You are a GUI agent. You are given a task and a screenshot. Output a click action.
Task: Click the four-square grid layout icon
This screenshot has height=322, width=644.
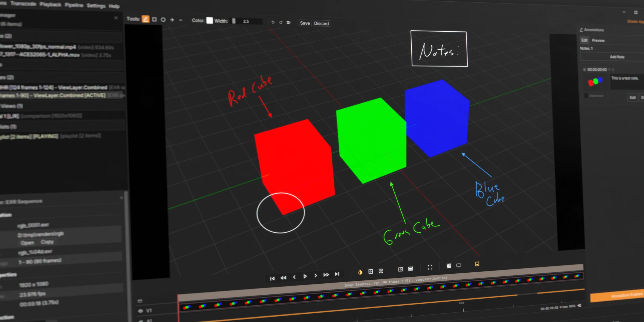(449, 266)
